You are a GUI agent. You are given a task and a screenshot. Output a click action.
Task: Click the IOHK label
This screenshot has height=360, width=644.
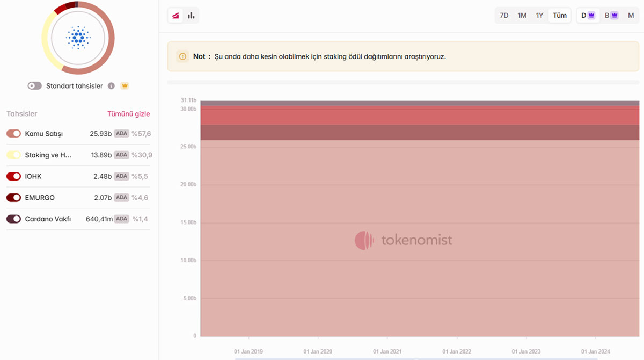tap(33, 176)
